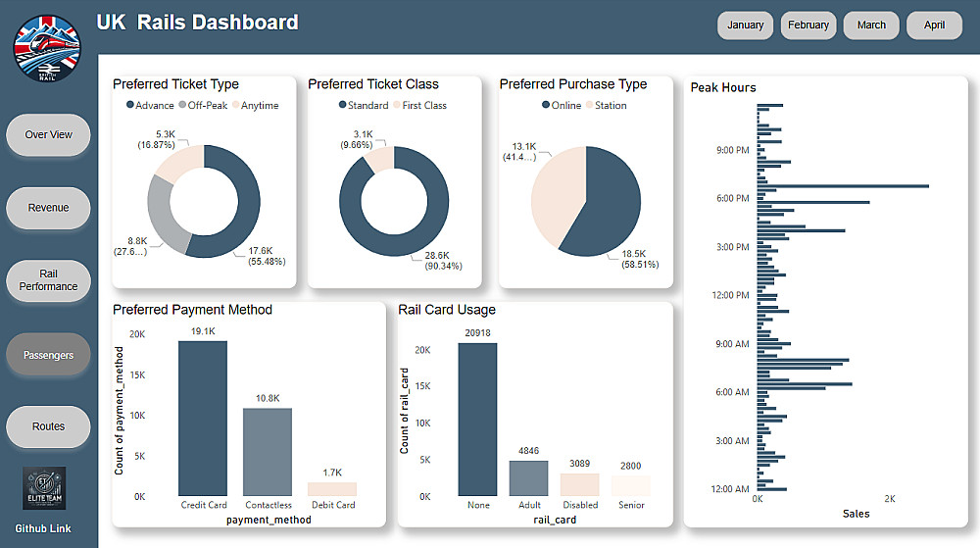Click the UK Rails circular logo
The width and height of the screenshot is (980, 548).
click(x=47, y=49)
